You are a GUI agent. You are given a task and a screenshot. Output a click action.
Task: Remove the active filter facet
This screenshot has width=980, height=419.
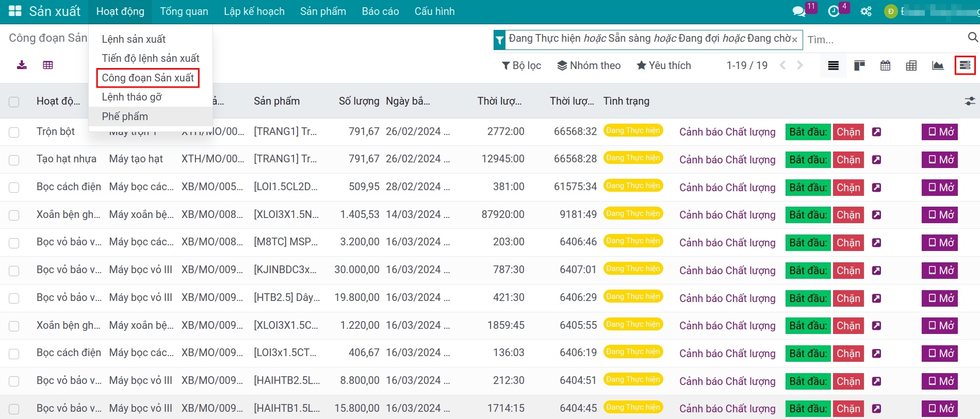point(794,40)
